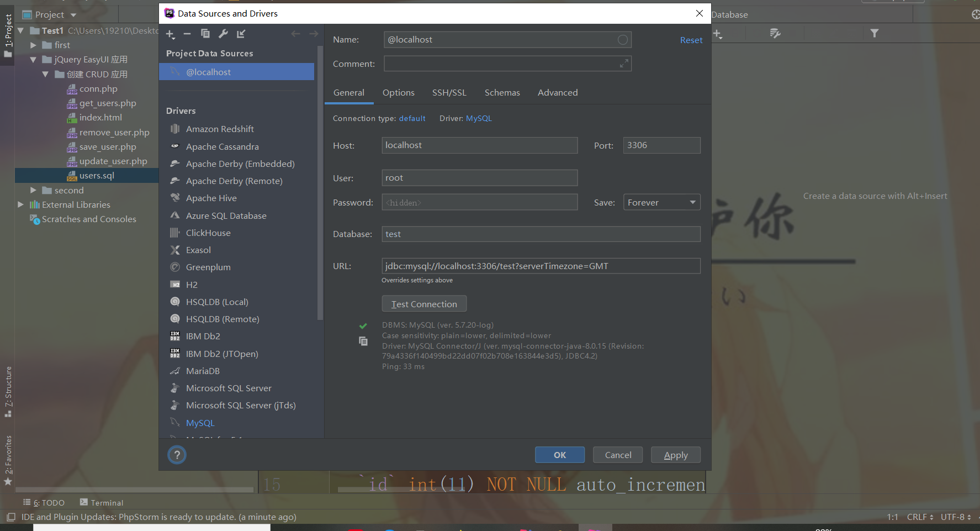980x531 pixels.
Task: Pick data source color circle in Name field
Action: pyautogui.click(x=622, y=40)
